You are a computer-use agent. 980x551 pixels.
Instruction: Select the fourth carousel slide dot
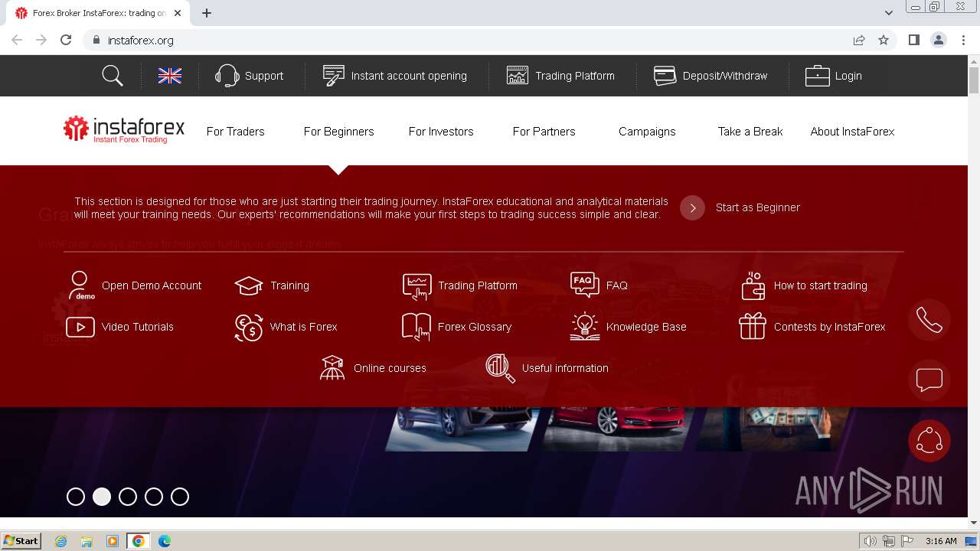(154, 497)
